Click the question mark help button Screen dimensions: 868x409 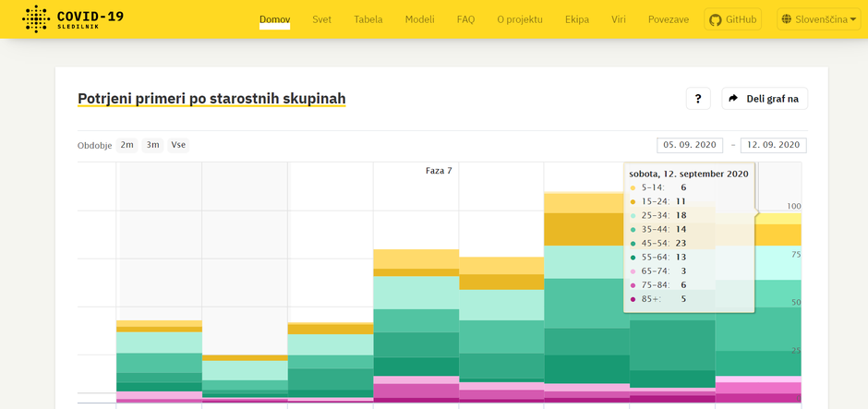(698, 99)
